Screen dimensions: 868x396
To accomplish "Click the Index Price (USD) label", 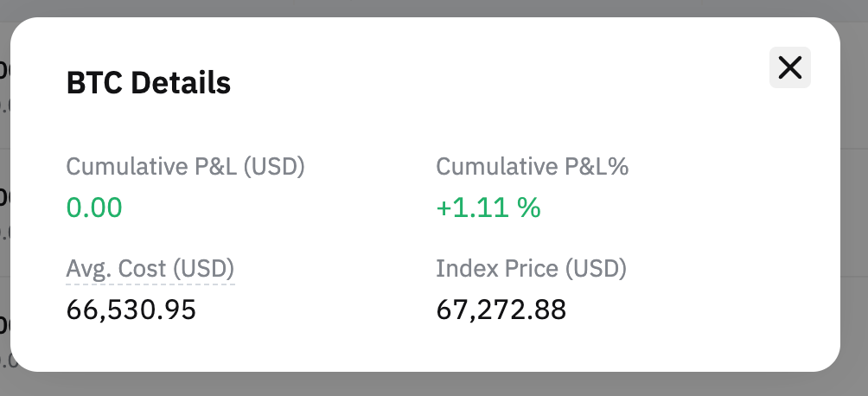I will tap(531, 269).
